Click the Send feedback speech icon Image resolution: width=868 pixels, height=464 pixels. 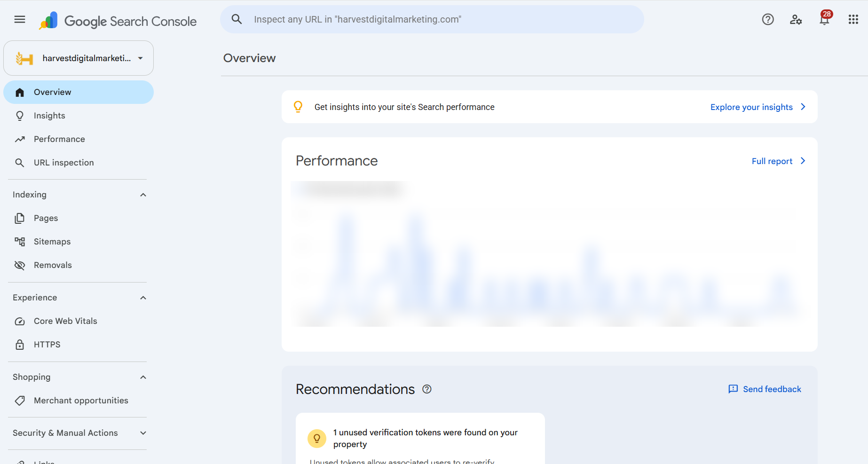click(x=733, y=389)
